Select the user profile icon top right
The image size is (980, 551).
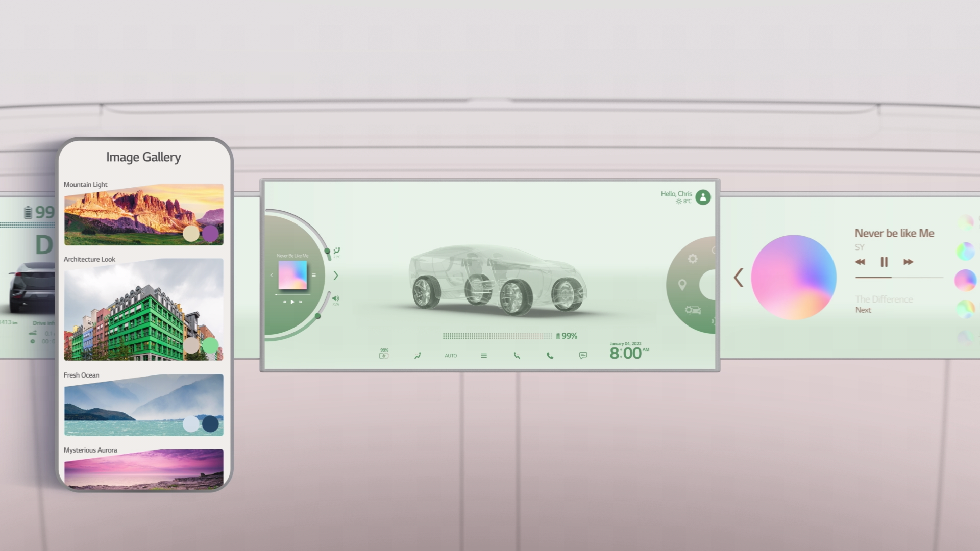point(703,195)
